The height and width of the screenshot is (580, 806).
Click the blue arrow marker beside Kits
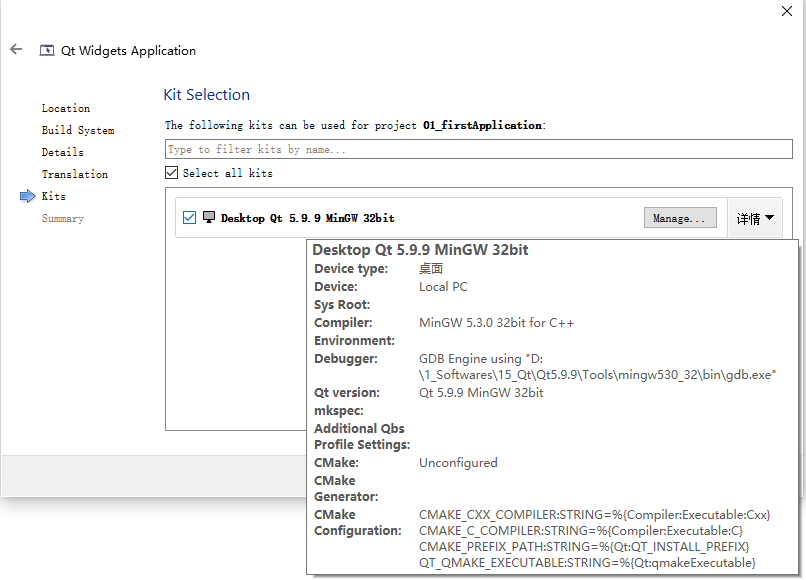(x=27, y=196)
